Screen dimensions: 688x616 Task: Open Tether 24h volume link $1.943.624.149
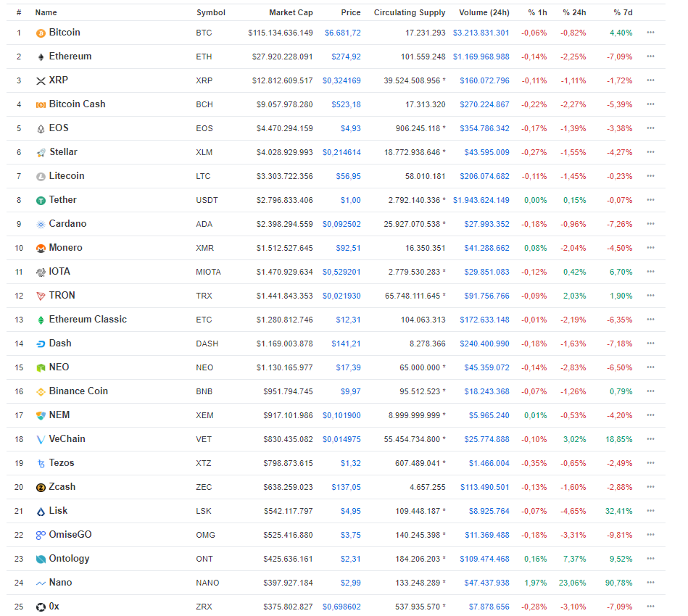[481, 201]
